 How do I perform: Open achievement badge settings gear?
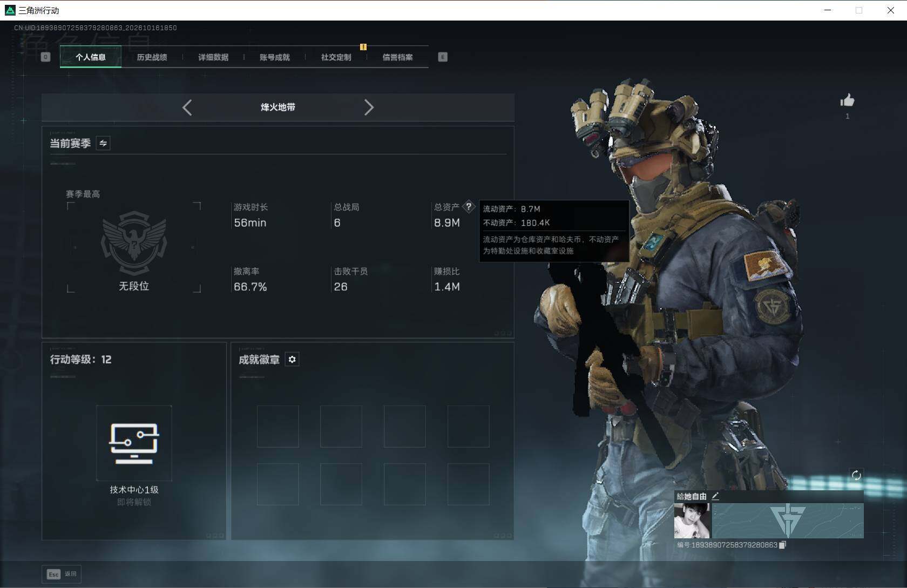coord(292,360)
